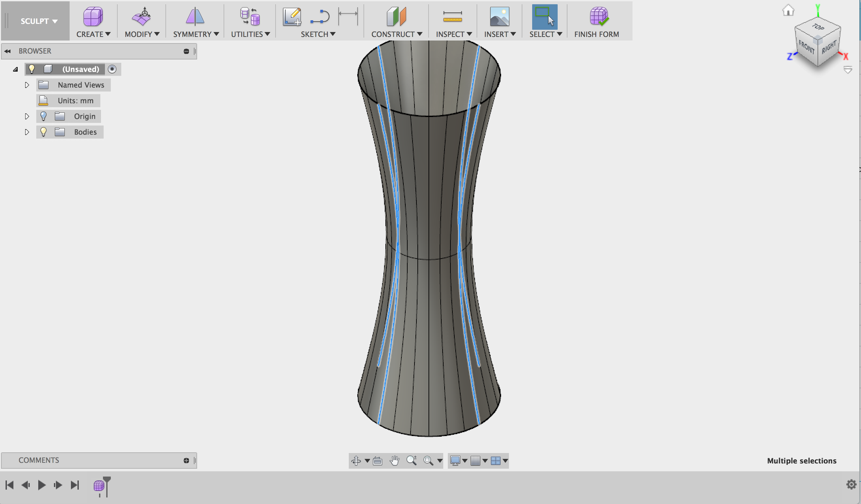This screenshot has width=861, height=504.
Task: Open the Grid and Snaps dropdown arrow
Action: click(485, 461)
